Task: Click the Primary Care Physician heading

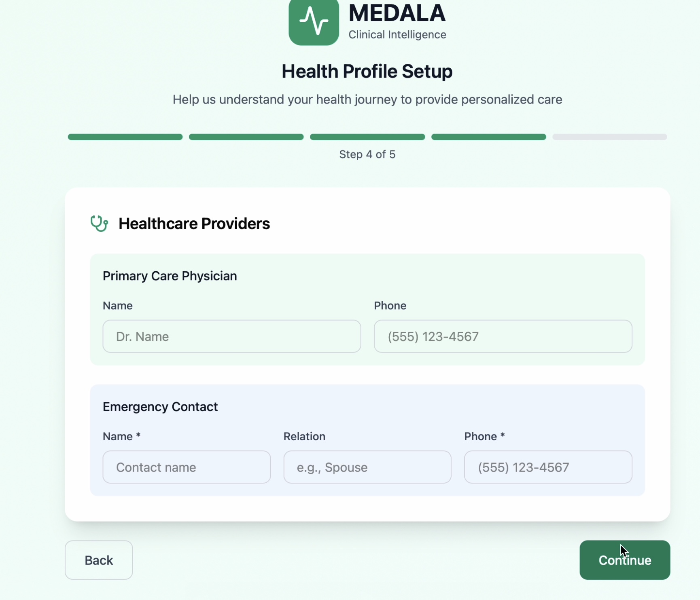Action: coord(170,276)
